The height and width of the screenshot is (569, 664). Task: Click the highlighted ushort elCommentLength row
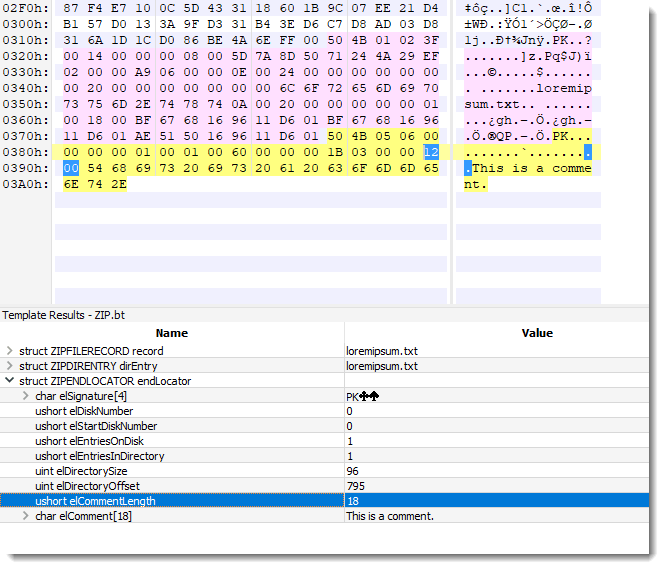click(95, 501)
